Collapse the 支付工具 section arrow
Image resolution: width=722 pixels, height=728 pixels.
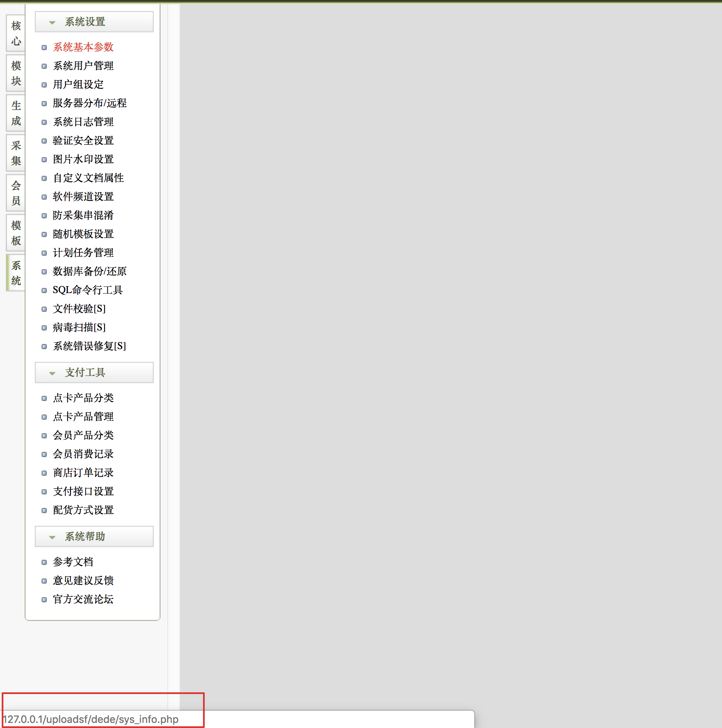pyautogui.click(x=52, y=373)
